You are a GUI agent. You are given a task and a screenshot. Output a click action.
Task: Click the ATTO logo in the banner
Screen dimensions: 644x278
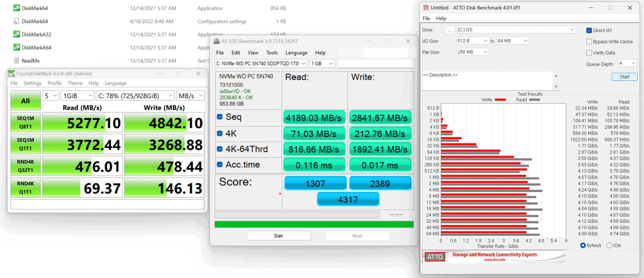point(435,257)
